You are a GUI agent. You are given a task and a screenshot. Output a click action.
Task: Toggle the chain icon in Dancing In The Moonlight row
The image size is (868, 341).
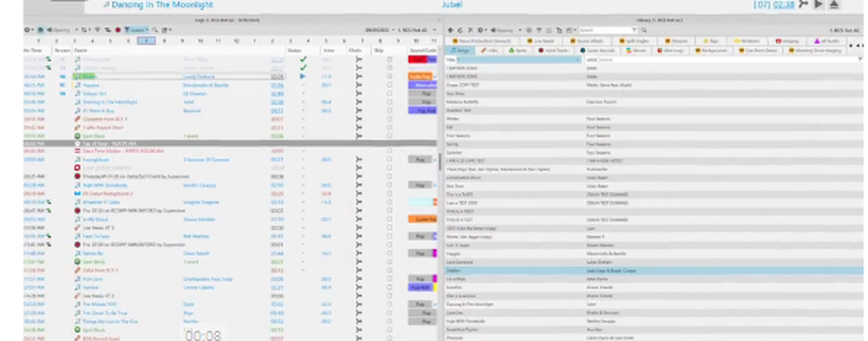click(x=358, y=102)
